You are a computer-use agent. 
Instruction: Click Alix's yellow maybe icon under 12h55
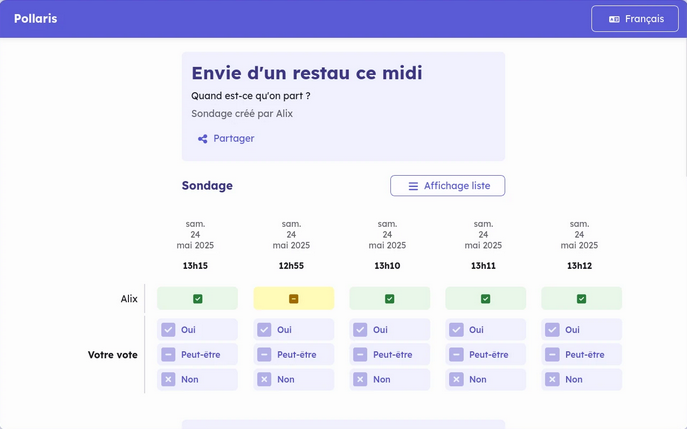click(x=294, y=299)
